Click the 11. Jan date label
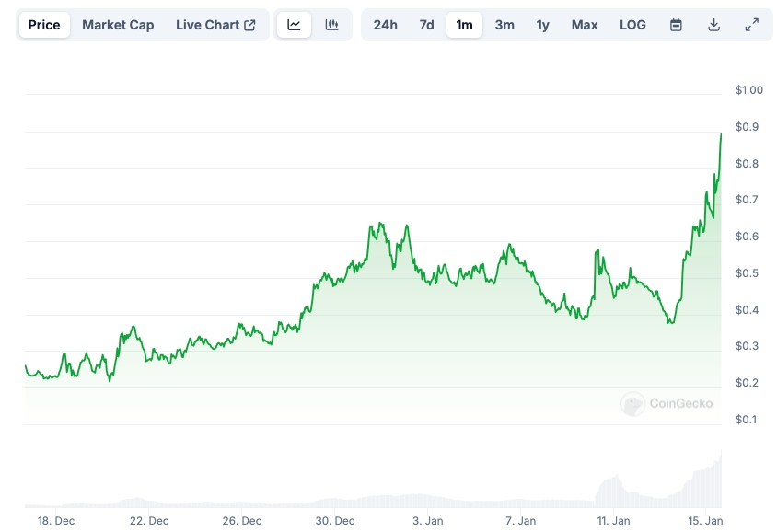777x532 pixels. pyautogui.click(x=613, y=521)
